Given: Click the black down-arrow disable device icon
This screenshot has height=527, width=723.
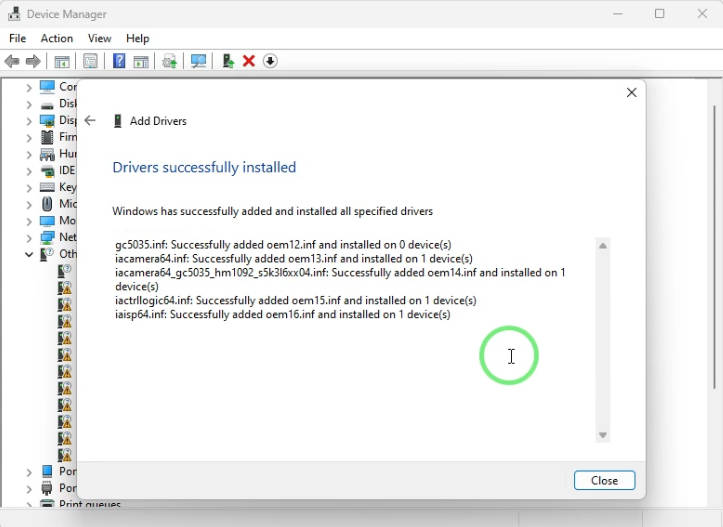Looking at the screenshot, I should coord(270,61).
